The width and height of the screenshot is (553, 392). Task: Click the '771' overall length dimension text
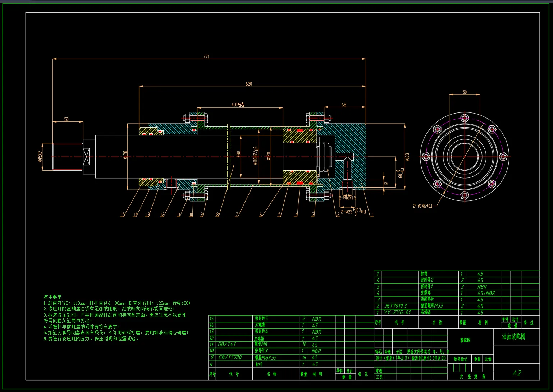coord(206,56)
